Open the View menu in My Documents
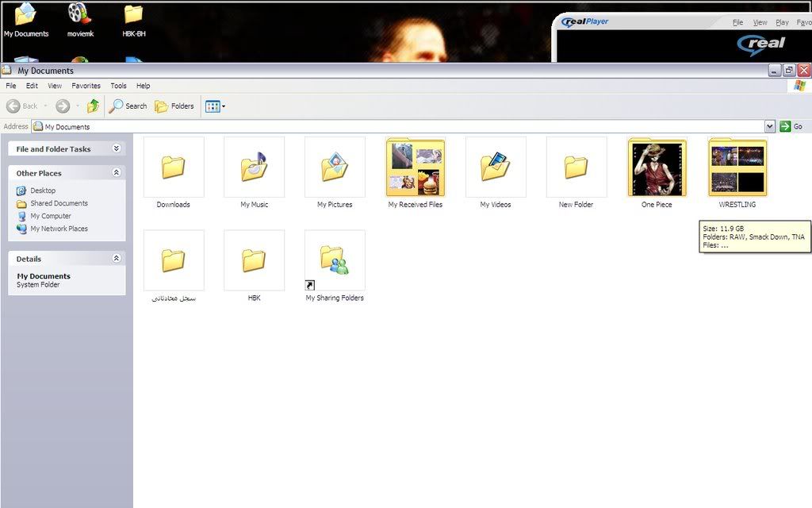Screen dimensions: 812x508 (55, 86)
